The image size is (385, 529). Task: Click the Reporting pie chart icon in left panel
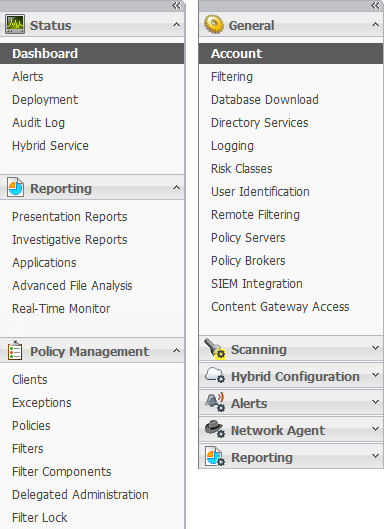(16, 187)
